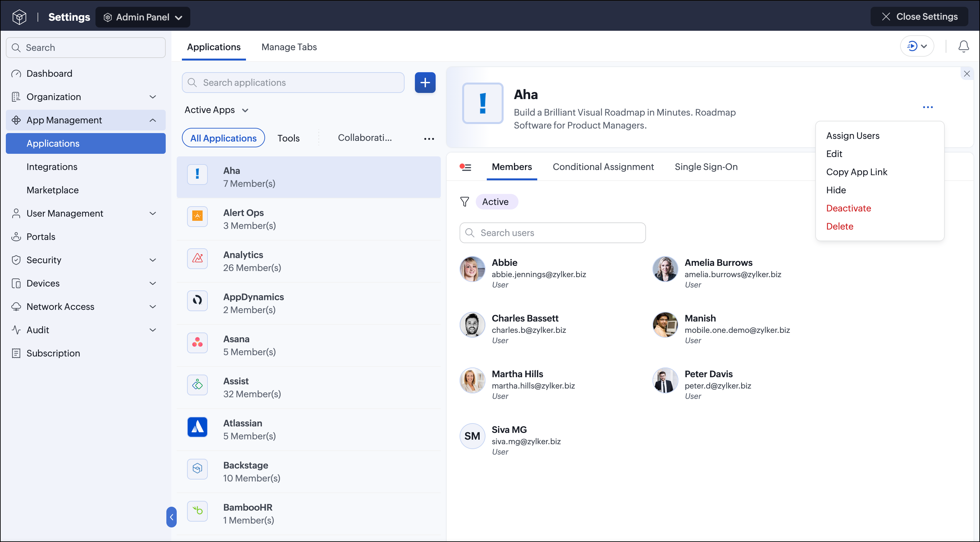Select the Members tab
This screenshot has height=542, width=980.
pos(512,167)
